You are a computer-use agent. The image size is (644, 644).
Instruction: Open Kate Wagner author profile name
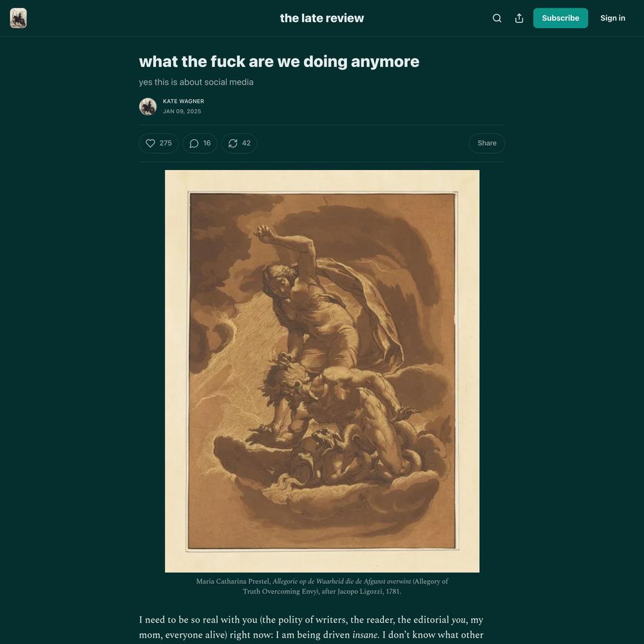pos(184,101)
